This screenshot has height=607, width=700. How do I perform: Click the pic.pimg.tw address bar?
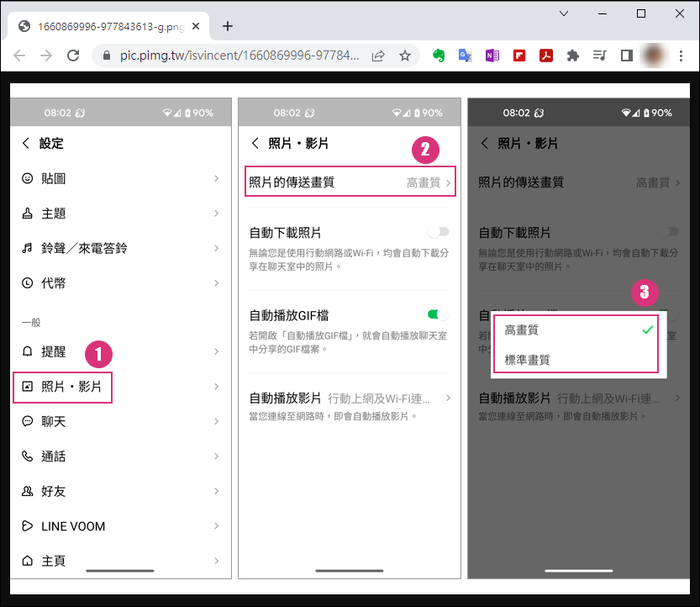click(239, 55)
